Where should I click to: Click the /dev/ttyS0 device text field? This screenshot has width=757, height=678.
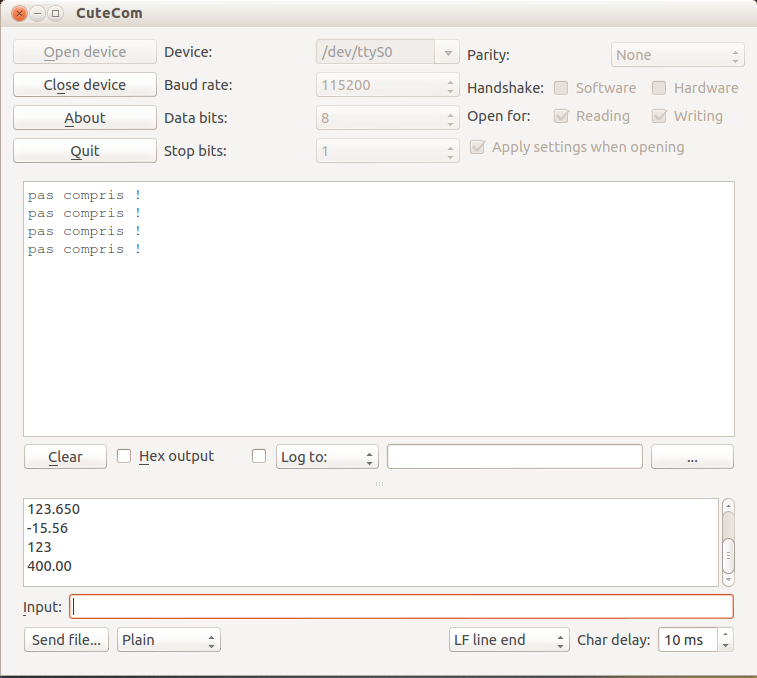(x=376, y=52)
